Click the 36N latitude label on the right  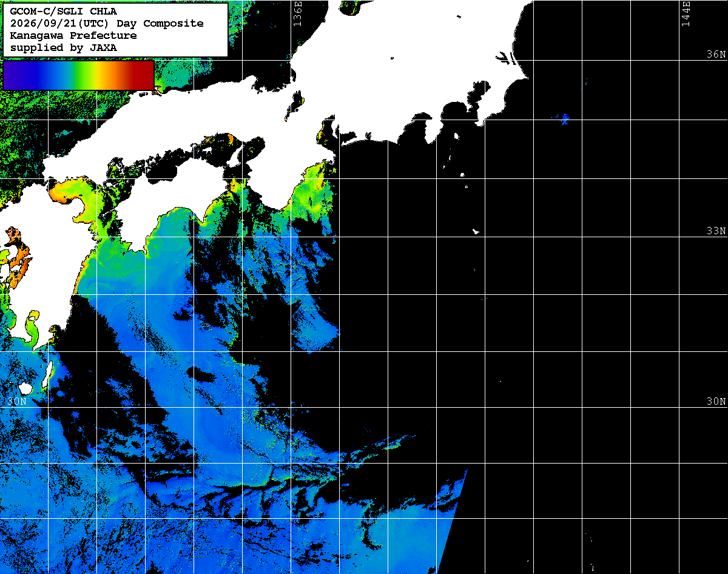[x=716, y=54]
